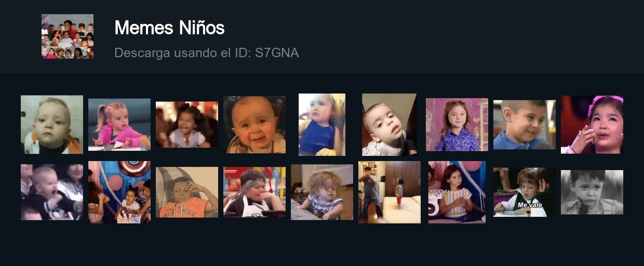
Task: Open the laughing baby held by adults sticker
Action: point(52,192)
